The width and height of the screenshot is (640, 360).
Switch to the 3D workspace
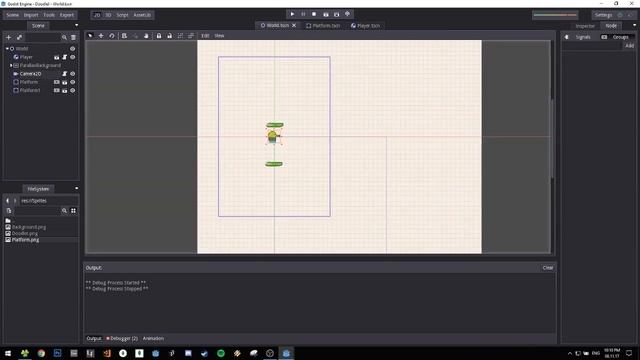click(x=108, y=15)
